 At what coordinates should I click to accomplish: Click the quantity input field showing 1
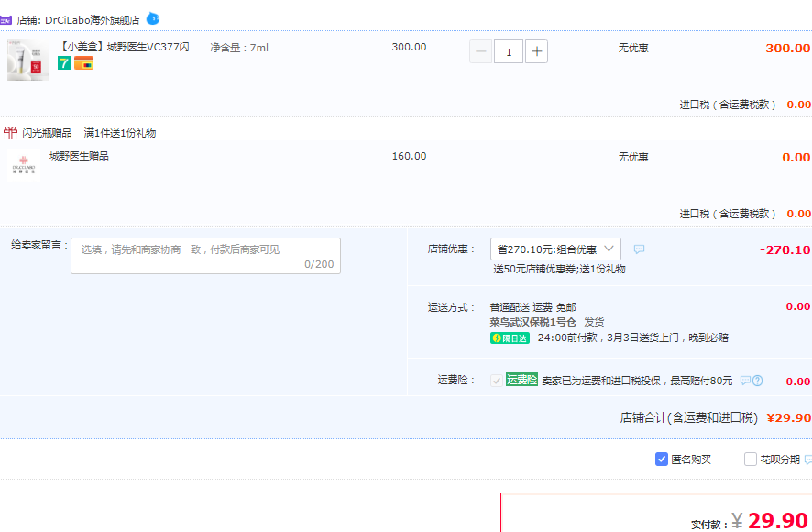509,51
